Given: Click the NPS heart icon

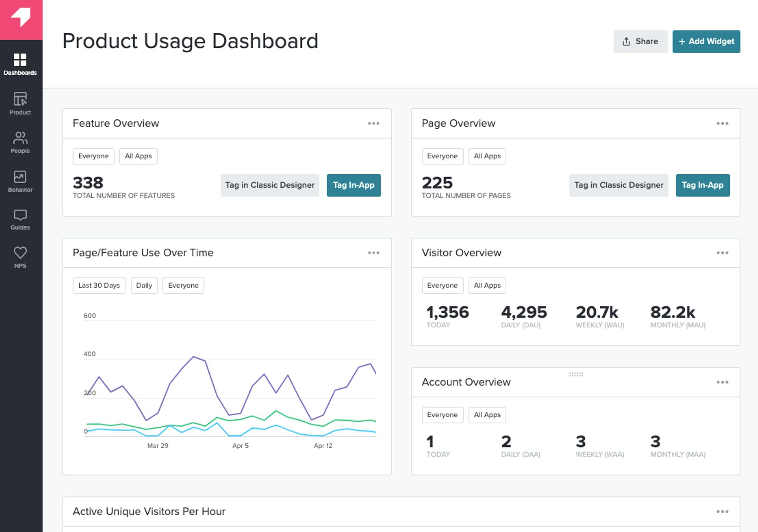Looking at the screenshot, I should tap(20, 257).
